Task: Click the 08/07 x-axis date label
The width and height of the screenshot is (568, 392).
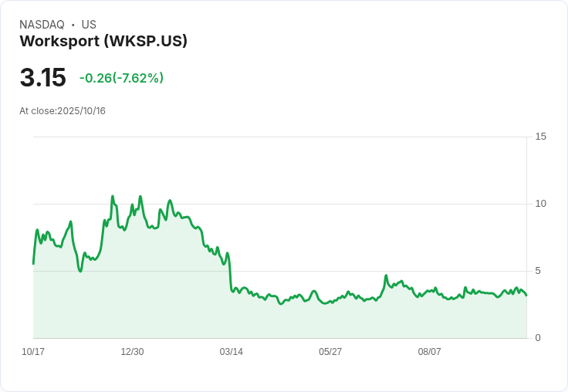Action: (429, 352)
